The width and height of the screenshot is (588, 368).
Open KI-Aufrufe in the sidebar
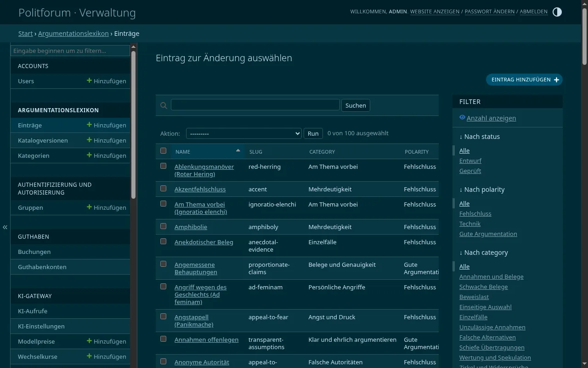pos(33,311)
